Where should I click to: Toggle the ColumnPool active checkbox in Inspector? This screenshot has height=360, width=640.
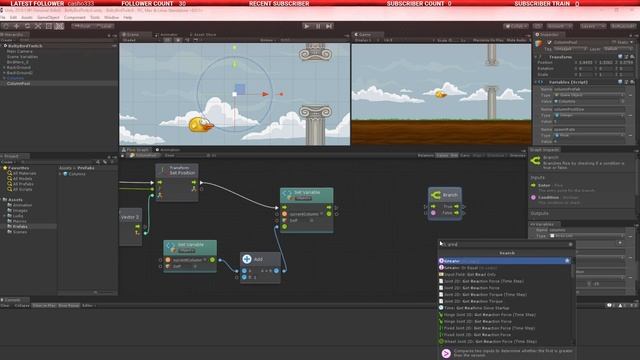point(549,42)
